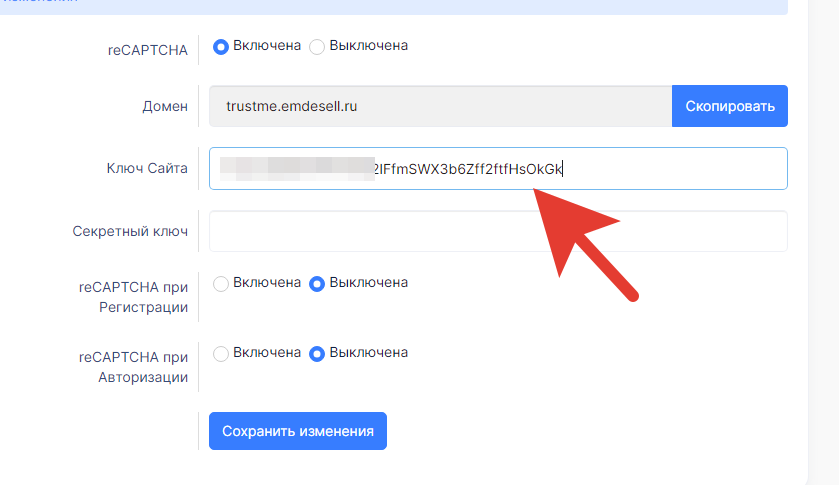Click the 'reCAPTCHA при Регистрации' label
Image resolution: width=839 pixels, height=485 pixels.
(x=133, y=296)
